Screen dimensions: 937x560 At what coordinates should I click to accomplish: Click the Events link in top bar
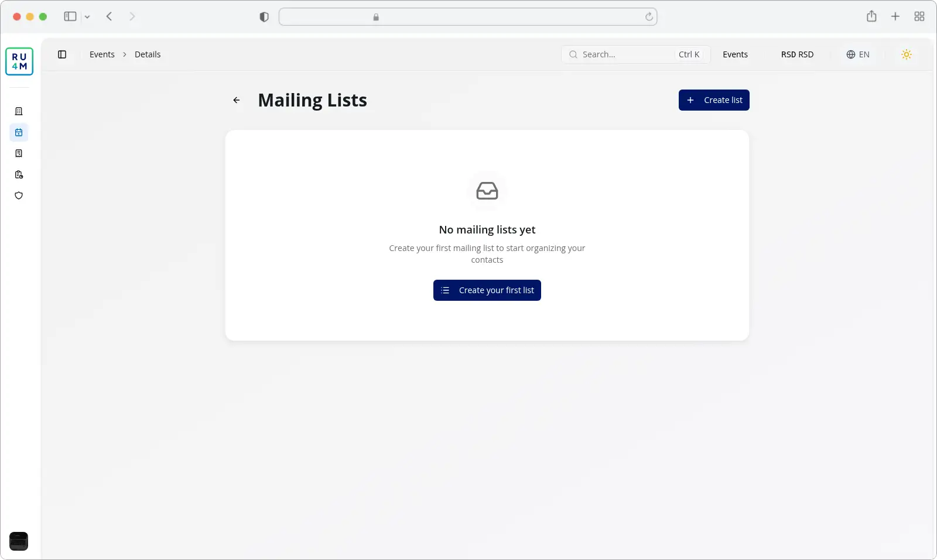pos(735,54)
